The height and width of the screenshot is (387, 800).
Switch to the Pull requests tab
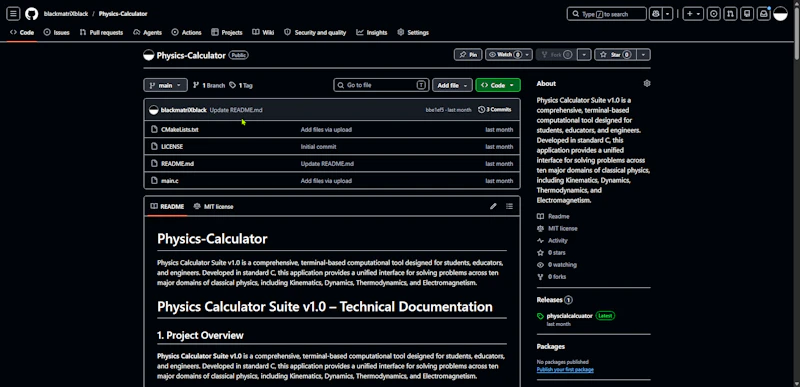tap(101, 32)
